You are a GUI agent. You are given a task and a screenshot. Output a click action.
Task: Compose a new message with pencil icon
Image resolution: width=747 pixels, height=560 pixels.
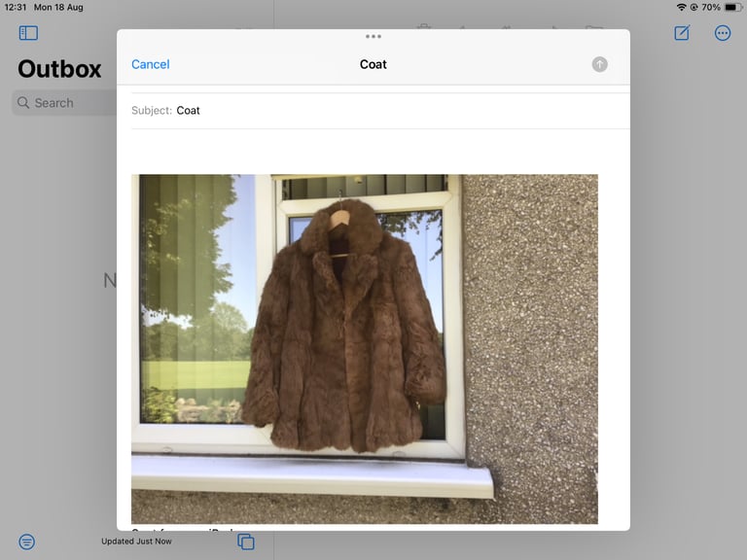[682, 33]
